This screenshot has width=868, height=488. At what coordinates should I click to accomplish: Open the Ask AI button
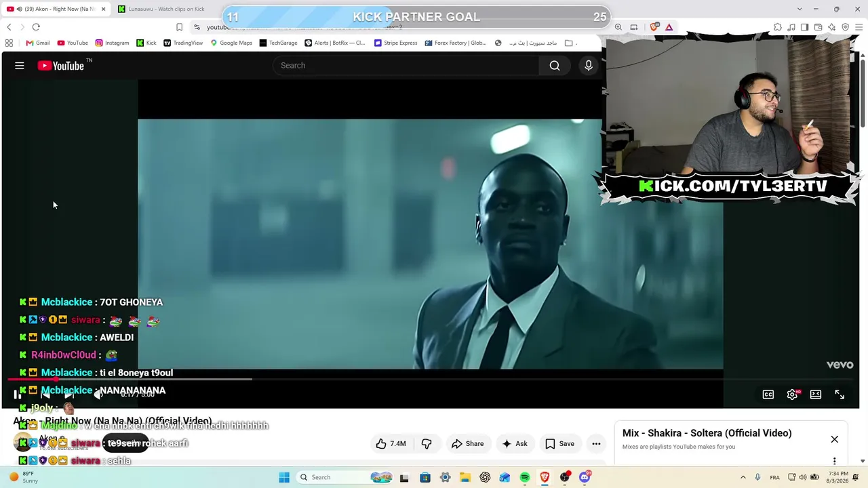point(514,444)
